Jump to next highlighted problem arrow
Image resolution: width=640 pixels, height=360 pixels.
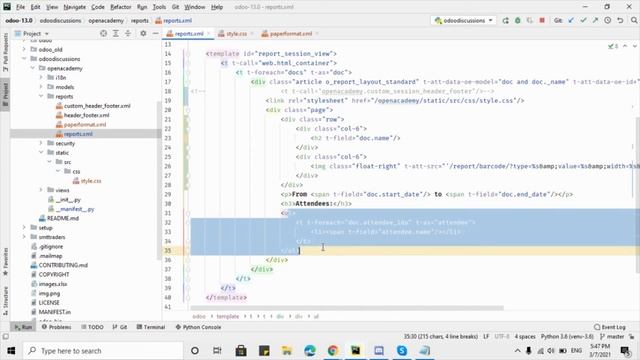tap(634, 46)
